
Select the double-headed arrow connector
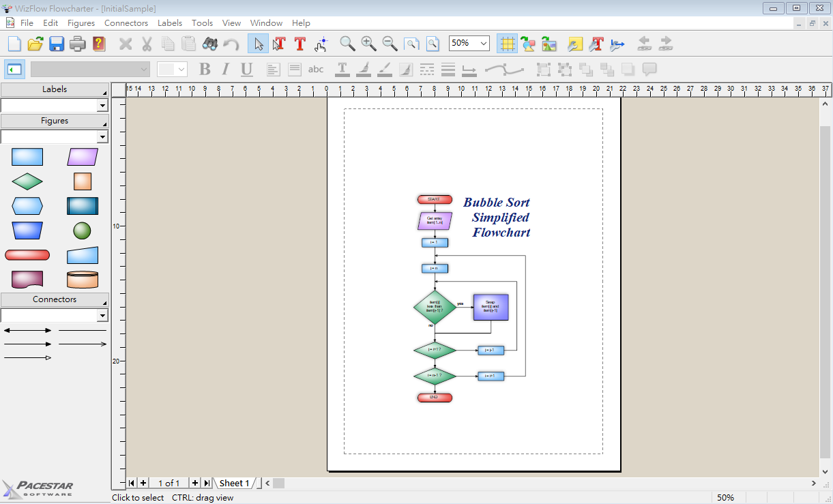pos(27,330)
